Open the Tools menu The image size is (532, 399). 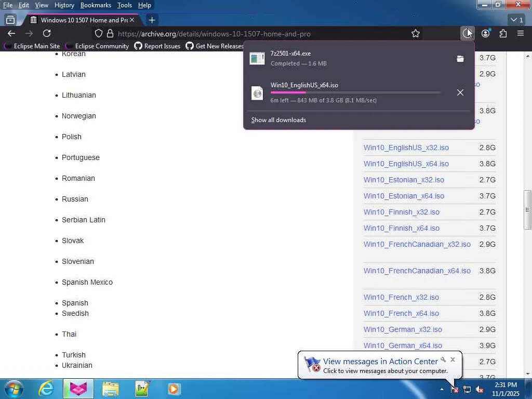125,5
